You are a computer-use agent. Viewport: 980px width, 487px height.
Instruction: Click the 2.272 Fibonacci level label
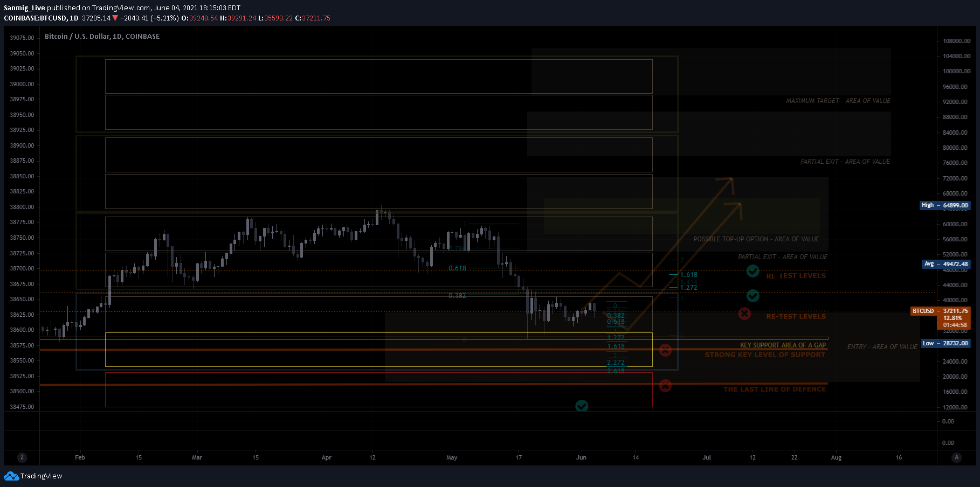click(616, 363)
